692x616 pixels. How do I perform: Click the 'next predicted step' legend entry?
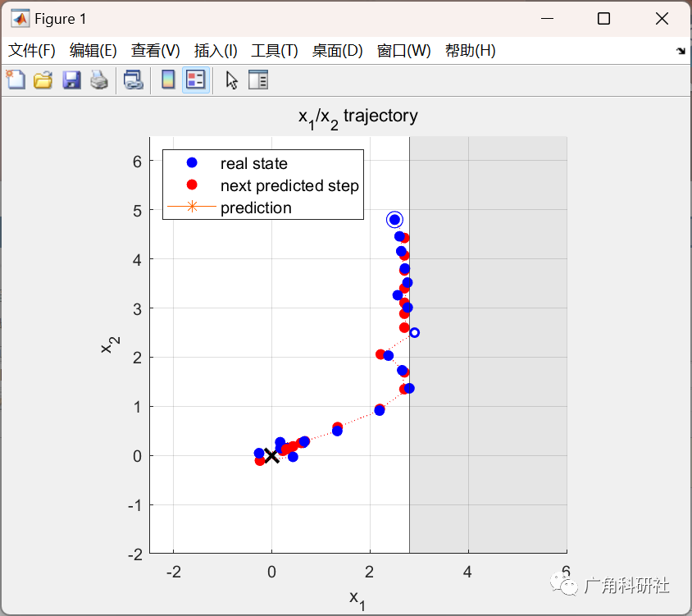pos(289,186)
